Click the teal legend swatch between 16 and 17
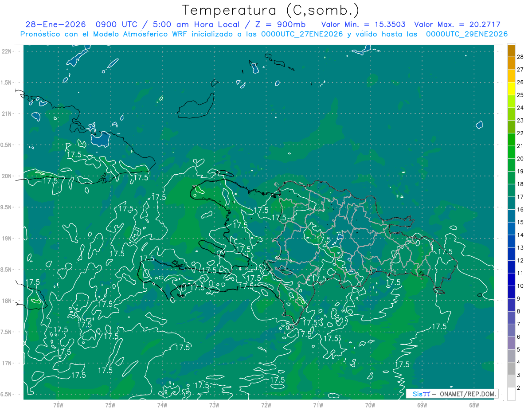Image resolution: width=532 pixels, height=411 pixels. click(511, 203)
